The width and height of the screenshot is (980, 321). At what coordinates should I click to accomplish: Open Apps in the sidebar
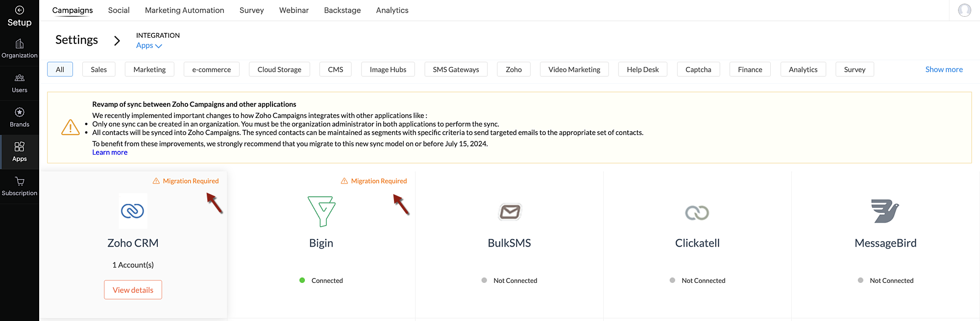(x=20, y=152)
